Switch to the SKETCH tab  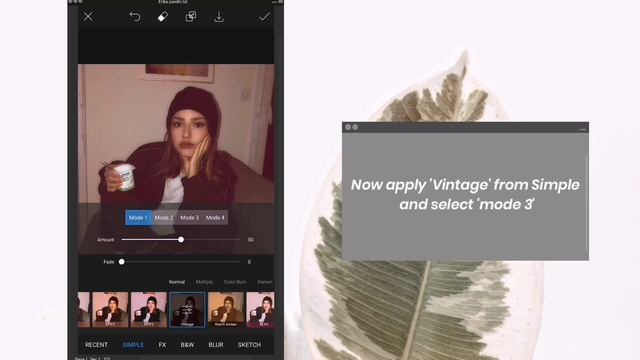point(249,345)
